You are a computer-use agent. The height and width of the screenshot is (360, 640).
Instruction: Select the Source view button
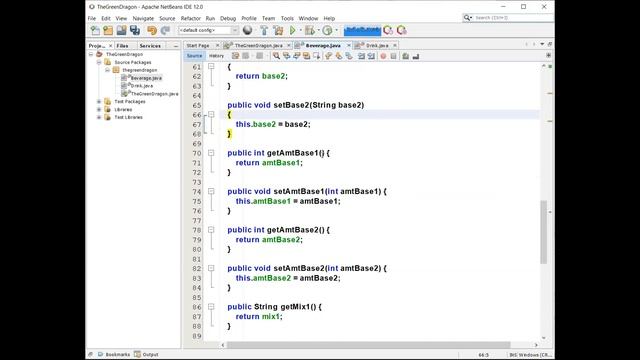click(194, 56)
